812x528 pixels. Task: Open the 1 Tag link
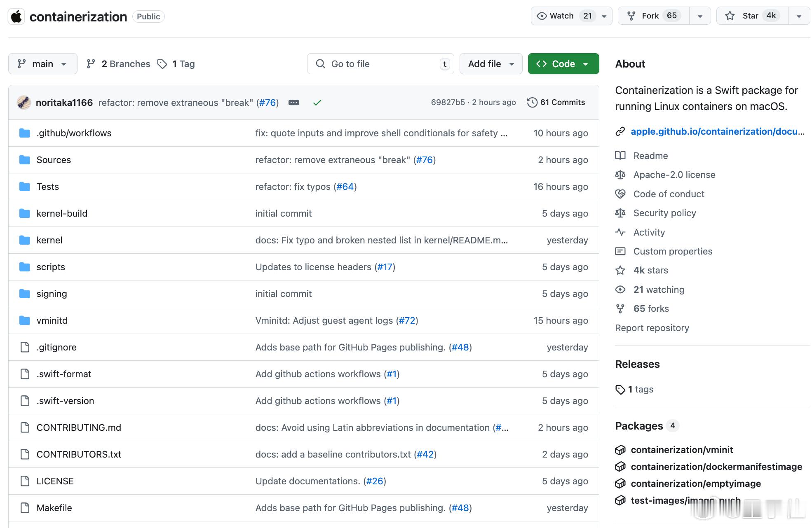176,64
